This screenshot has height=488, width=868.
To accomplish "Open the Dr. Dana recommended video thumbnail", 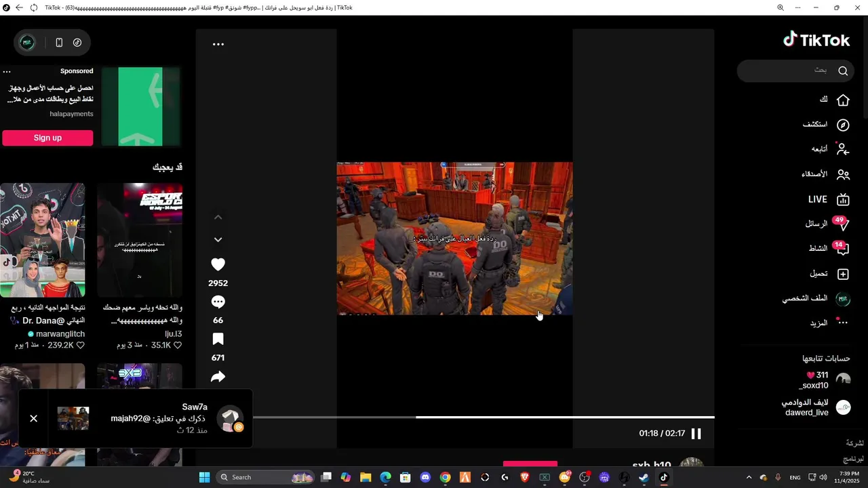I will (42, 240).
